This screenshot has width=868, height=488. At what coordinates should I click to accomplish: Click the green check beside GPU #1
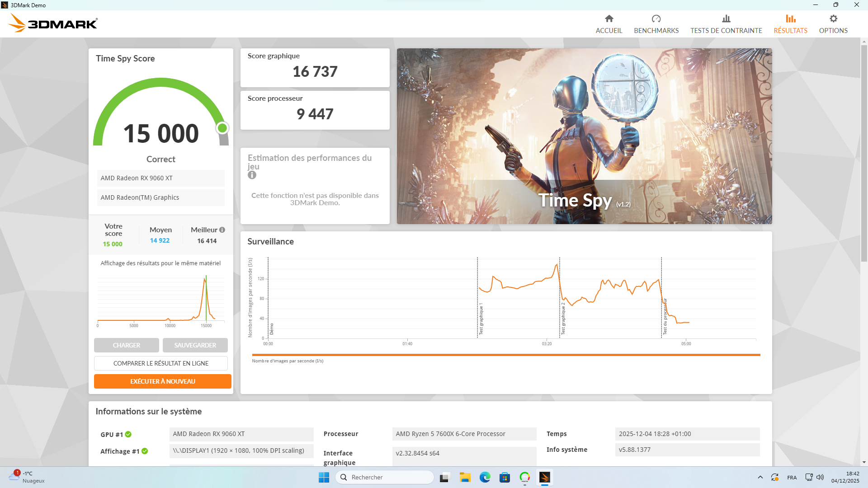(128, 434)
